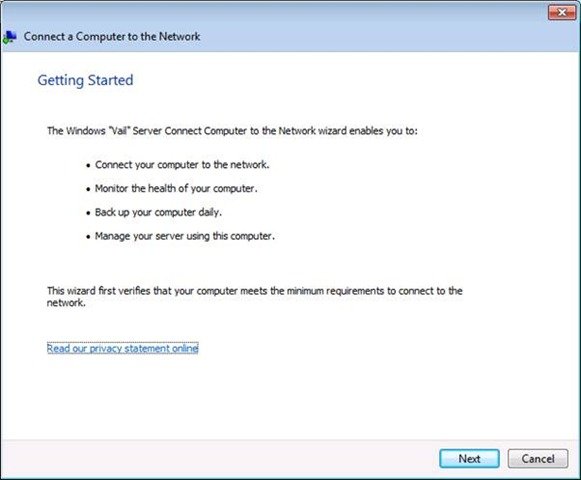Viewport: 581px width, 480px height.
Task: Click bullet marker beside 'Monitor the health'
Action: (88, 189)
